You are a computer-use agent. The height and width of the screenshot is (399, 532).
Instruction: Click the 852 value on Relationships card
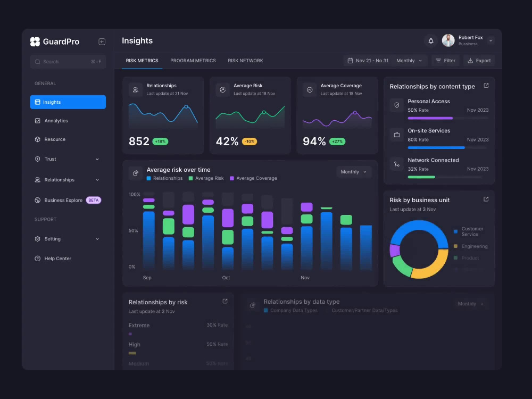139,142
